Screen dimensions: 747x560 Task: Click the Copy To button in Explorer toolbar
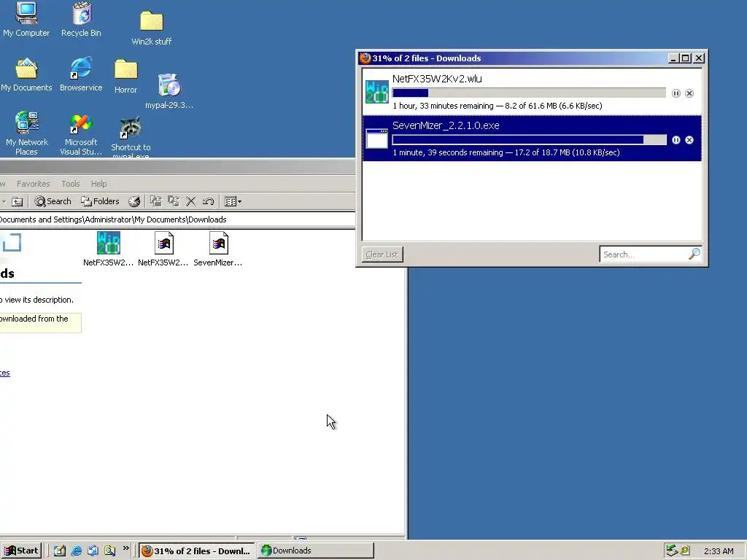click(174, 201)
